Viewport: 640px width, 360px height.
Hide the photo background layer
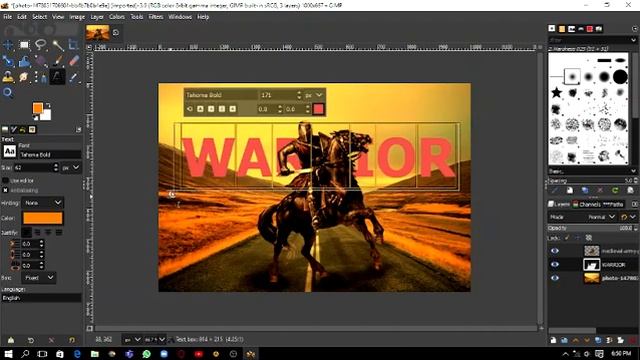[x=555, y=278]
